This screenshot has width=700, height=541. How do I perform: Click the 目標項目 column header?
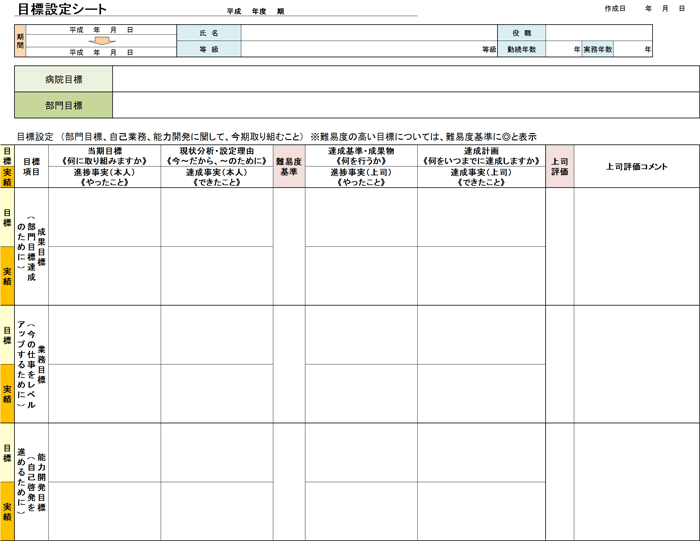(x=31, y=166)
